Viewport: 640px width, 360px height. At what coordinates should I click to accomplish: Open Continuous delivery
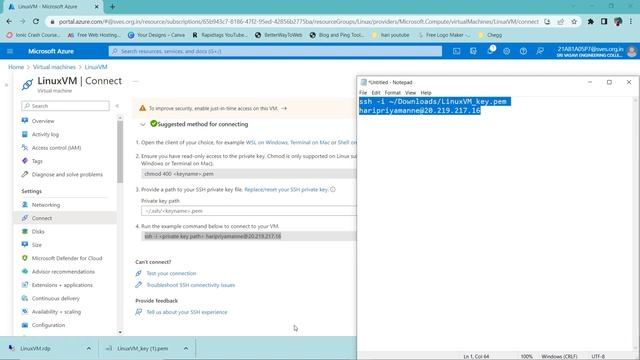pyautogui.click(x=56, y=298)
